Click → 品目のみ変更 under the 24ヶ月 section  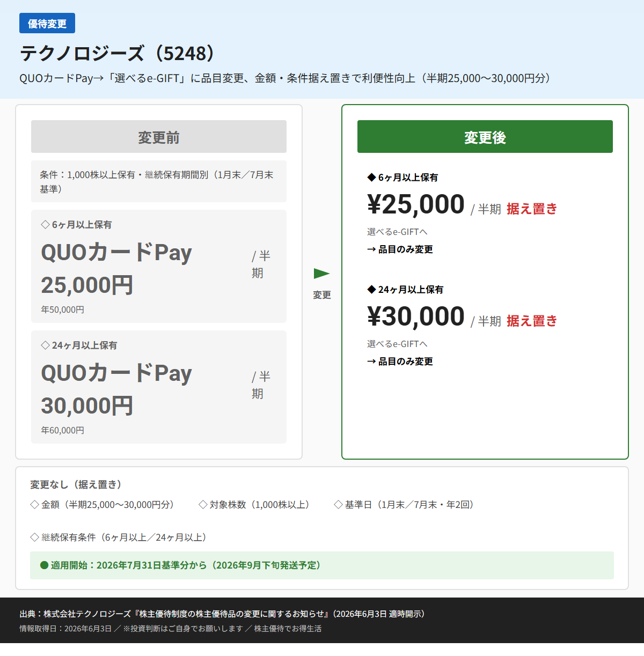(x=400, y=362)
